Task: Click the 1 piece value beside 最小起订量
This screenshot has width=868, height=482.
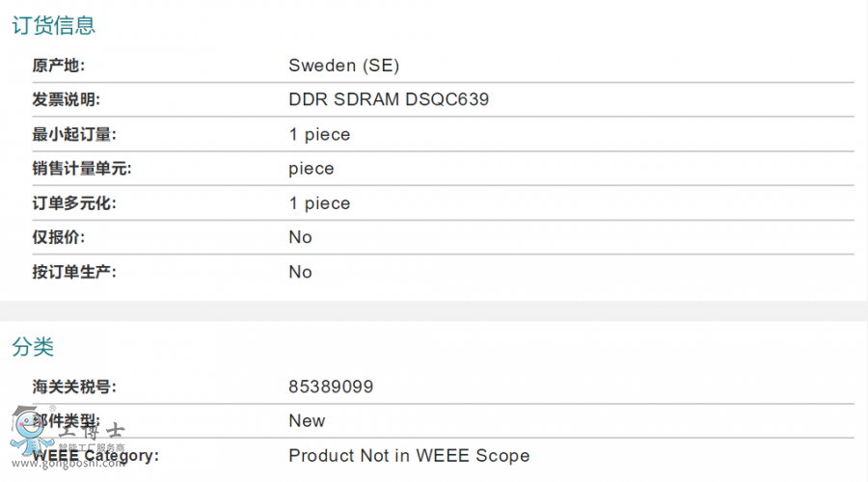Action: pos(319,134)
